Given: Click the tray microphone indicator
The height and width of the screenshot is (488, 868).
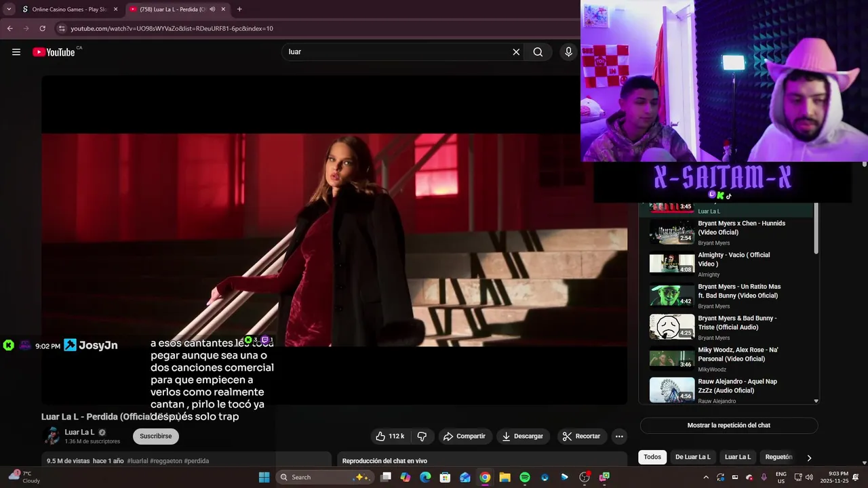Looking at the screenshot, I should (x=764, y=477).
